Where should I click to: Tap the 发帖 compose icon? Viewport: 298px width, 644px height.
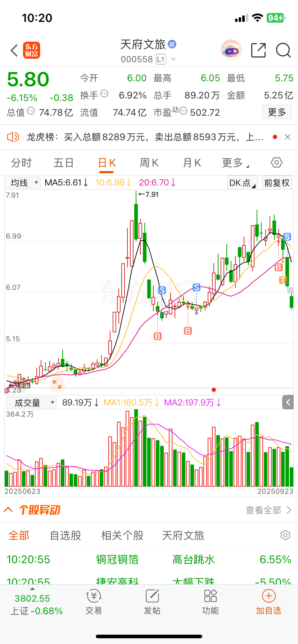coord(152,596)
